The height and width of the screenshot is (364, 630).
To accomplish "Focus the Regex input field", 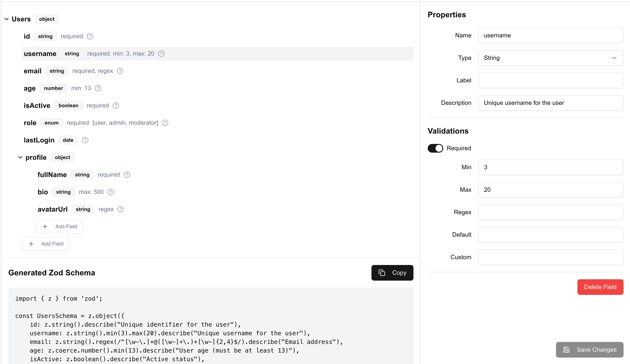I will click(551, 212).
